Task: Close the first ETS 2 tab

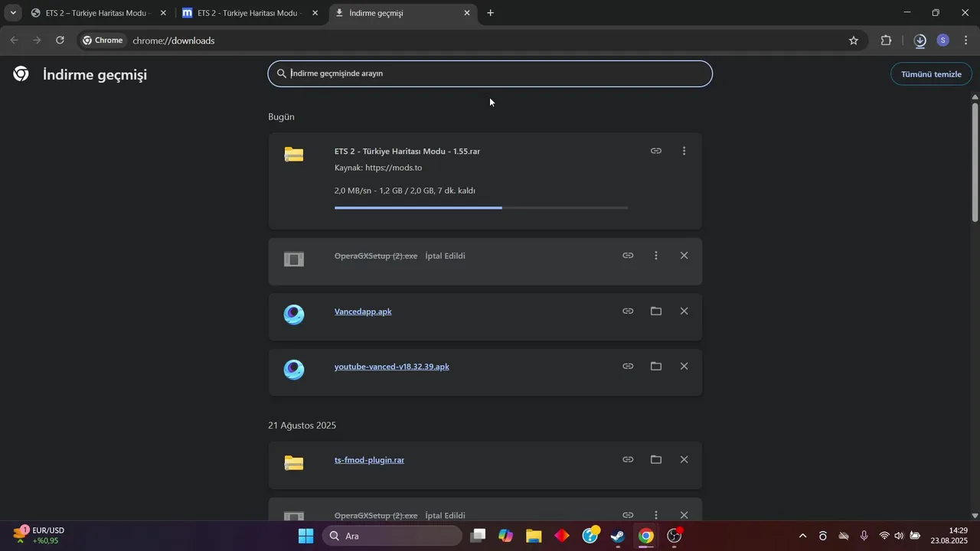Action: point(163,13)
